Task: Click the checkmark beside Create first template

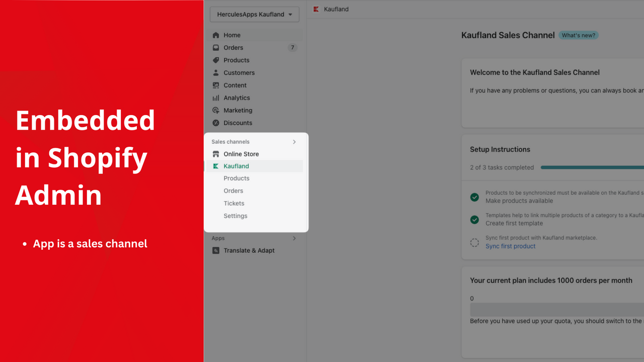Action: (x=474, y=220)
